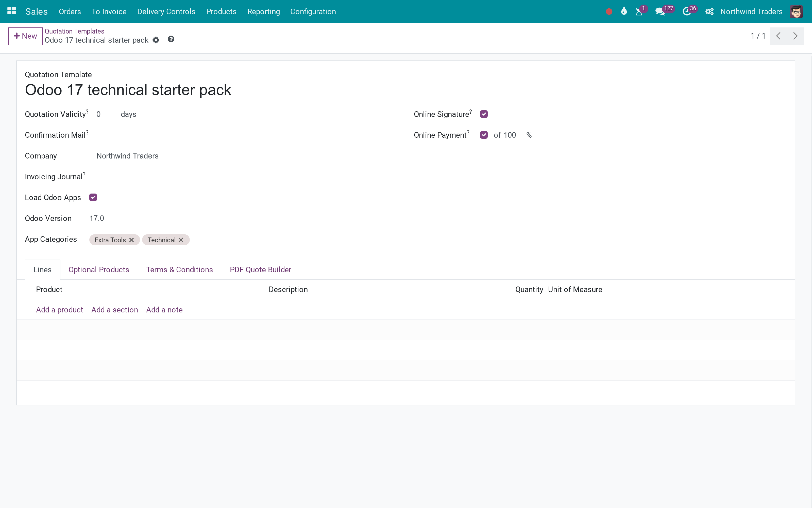The width and height of the screenshot is (812, 508).
Task: Switch to the Lines tab
Action: click(43, 270)
